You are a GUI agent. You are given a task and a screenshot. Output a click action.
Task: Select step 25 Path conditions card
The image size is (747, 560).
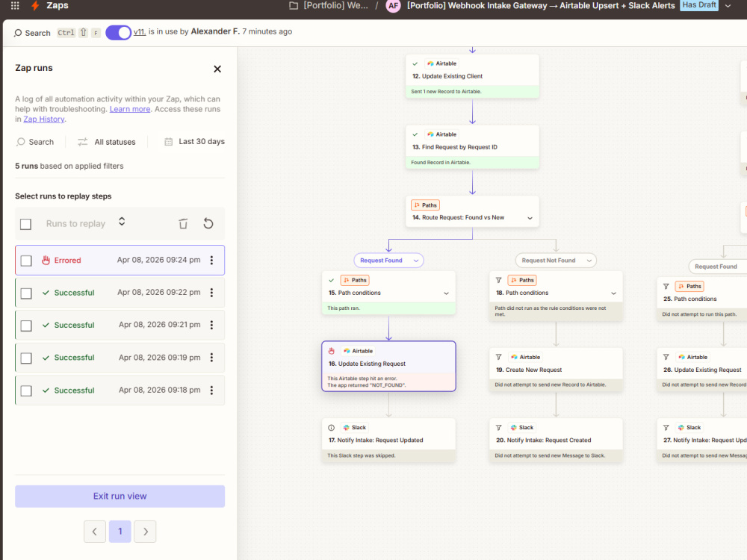[701, 299]
